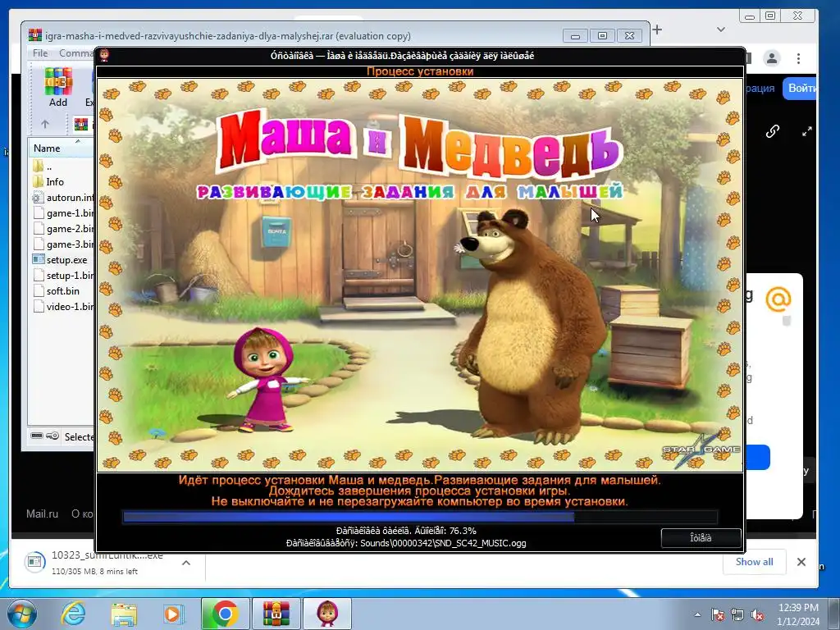Open the Mail.ru footer link

(x=43, y=514)
